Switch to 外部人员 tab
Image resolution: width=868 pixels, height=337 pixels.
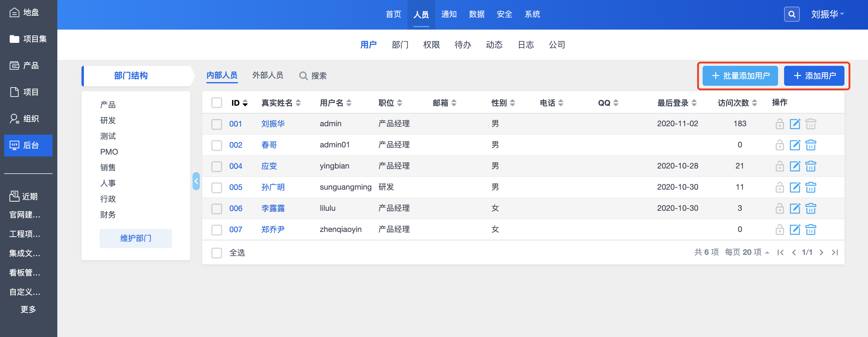click(x=267, y=75)
